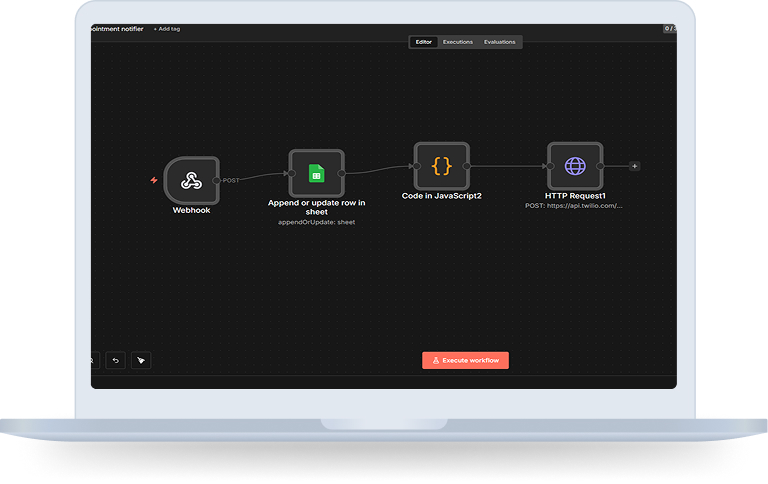This screenshot has width=768, height=484.
Task: Open the HTTP Request1 globe node
Action: point(574,166)
